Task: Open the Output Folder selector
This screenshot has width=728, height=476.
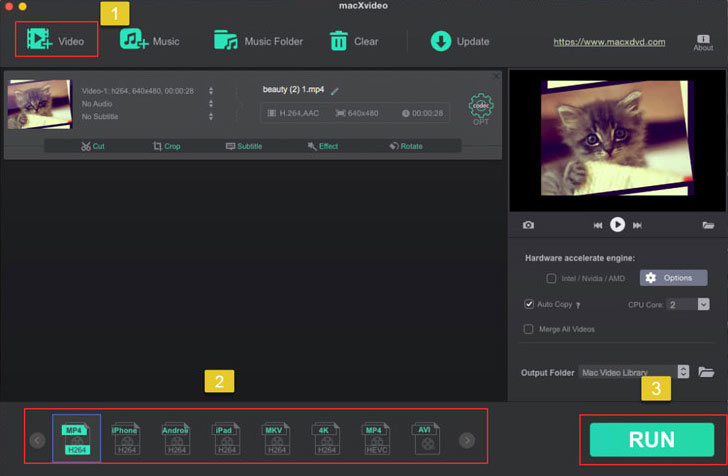Action: point(633,372)
